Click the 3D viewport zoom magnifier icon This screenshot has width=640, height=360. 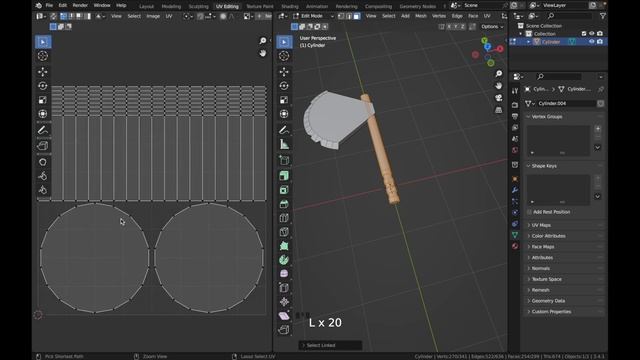click(x=499, y=73)
